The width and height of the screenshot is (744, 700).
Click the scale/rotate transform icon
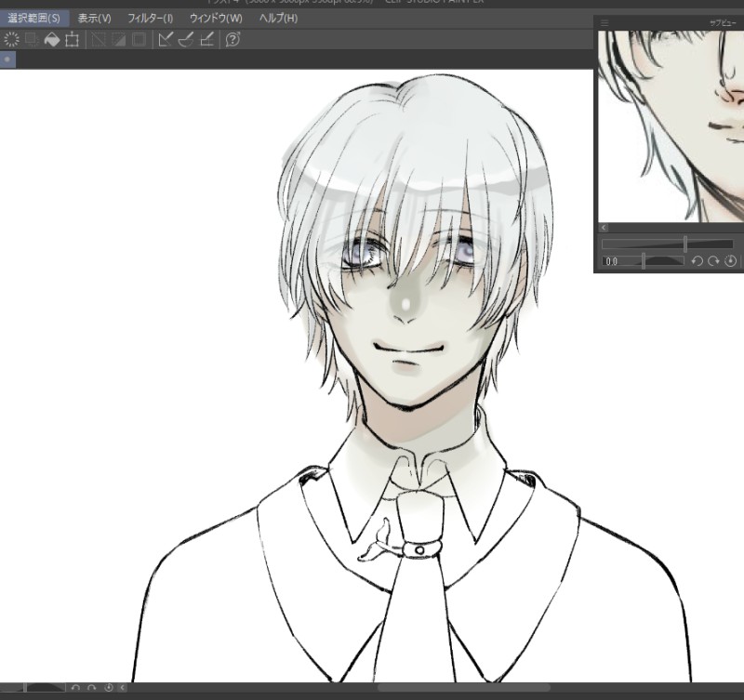click(73, 39)
